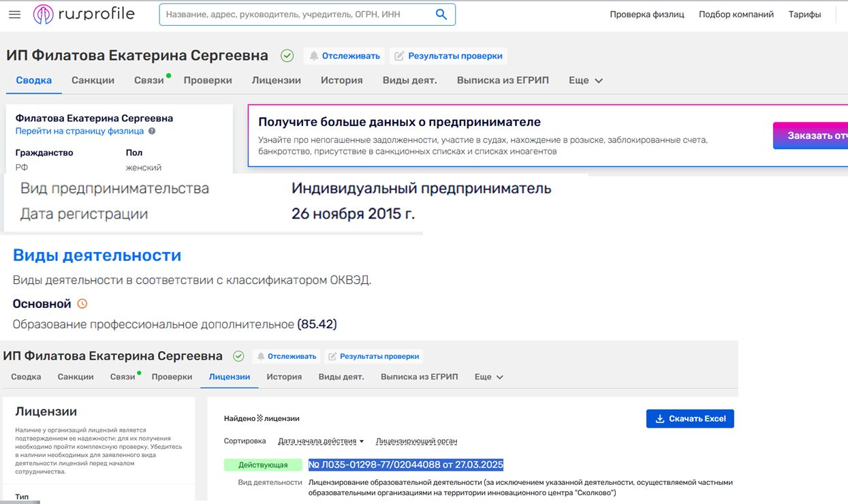Select lower Сводка tab
848x504 pixels.
click(26, 377)
